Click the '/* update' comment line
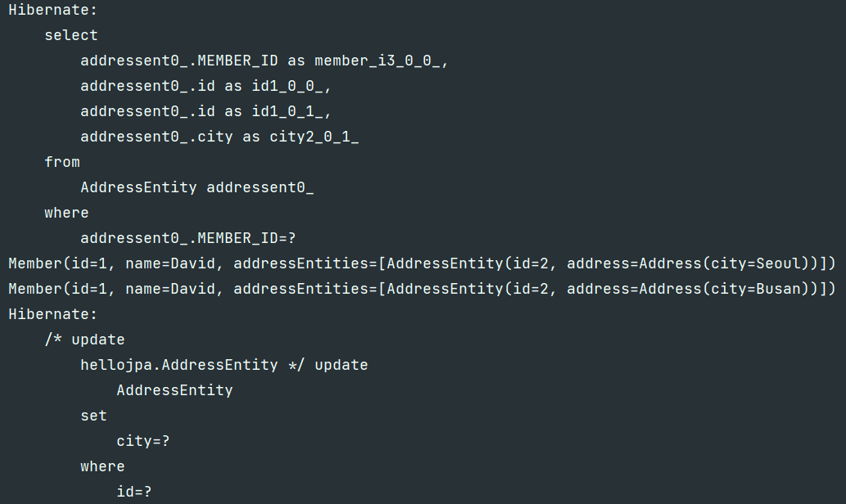Screen dimensions: 846x504 point(84,339)
